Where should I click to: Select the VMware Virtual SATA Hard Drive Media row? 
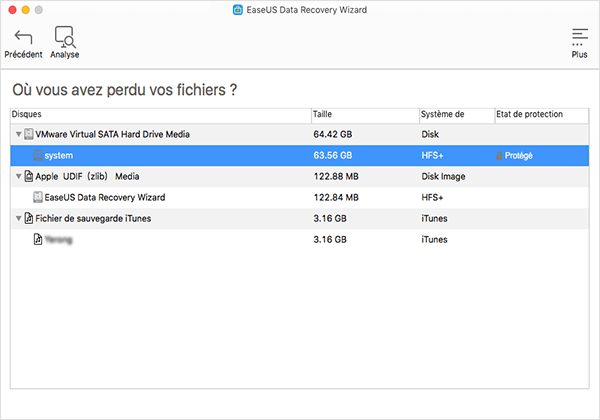(x=300, y=134)
